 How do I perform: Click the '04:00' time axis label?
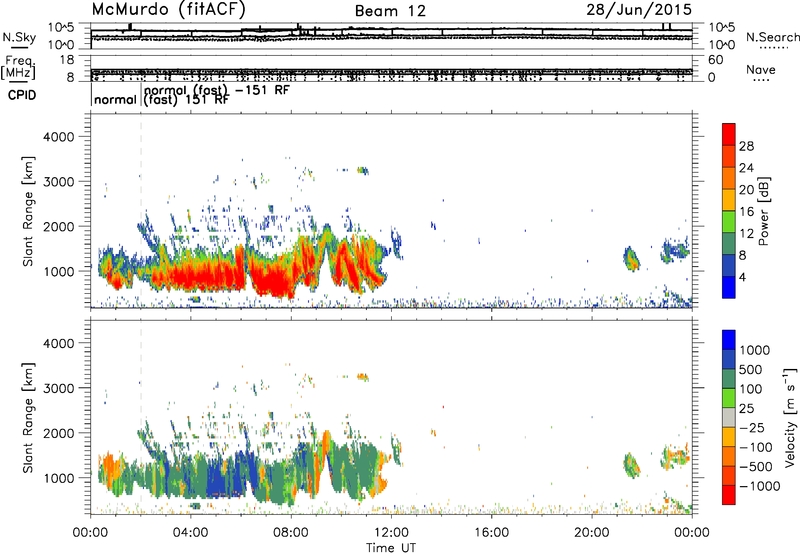pos(190,533)
